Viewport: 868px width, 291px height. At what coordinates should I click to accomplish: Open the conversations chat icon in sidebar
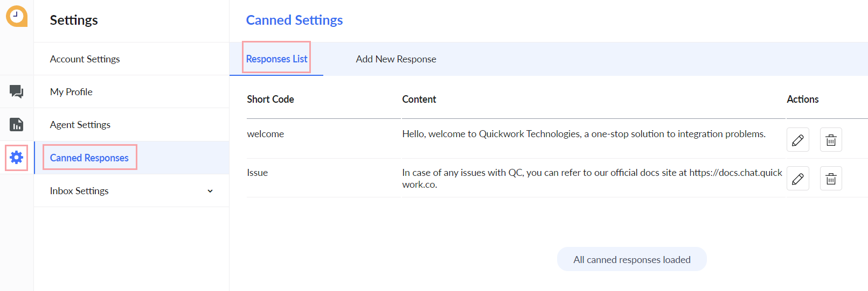pyautogui.click(x=16, y=91)
